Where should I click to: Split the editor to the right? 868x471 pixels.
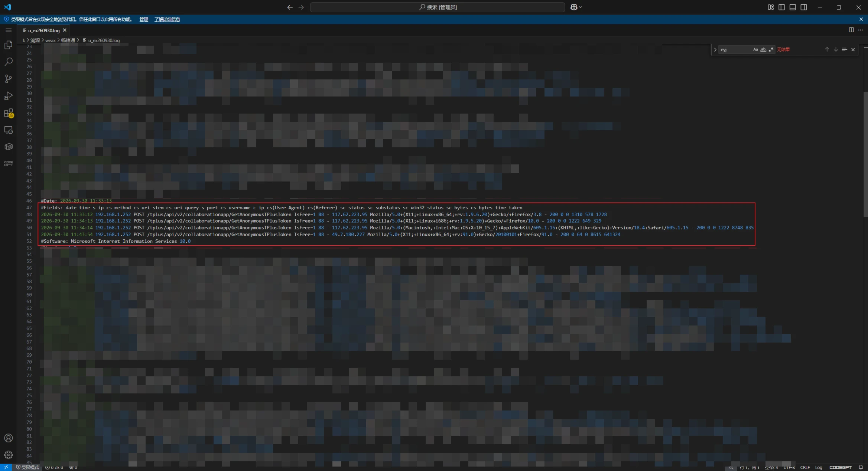[851, 30]
